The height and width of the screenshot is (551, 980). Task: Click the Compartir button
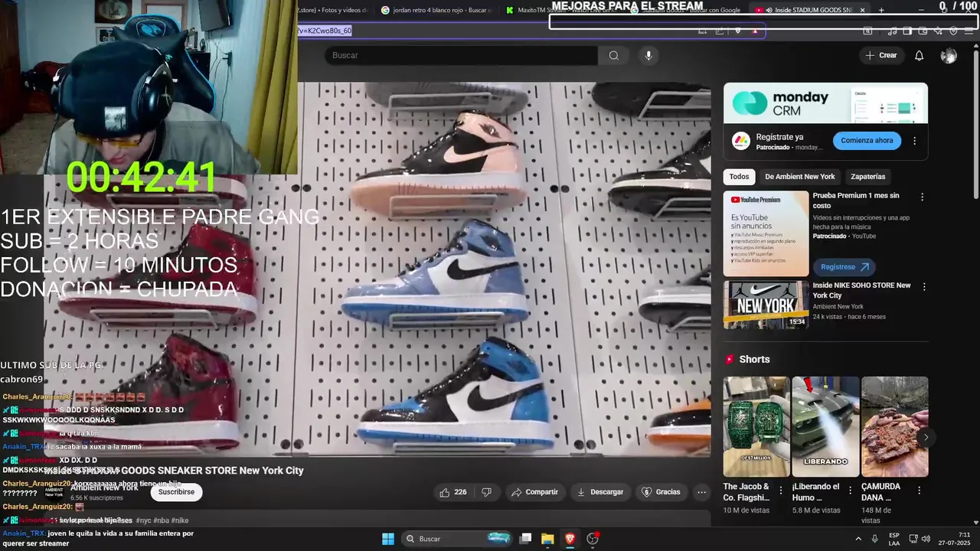click(x=534, y=492)
